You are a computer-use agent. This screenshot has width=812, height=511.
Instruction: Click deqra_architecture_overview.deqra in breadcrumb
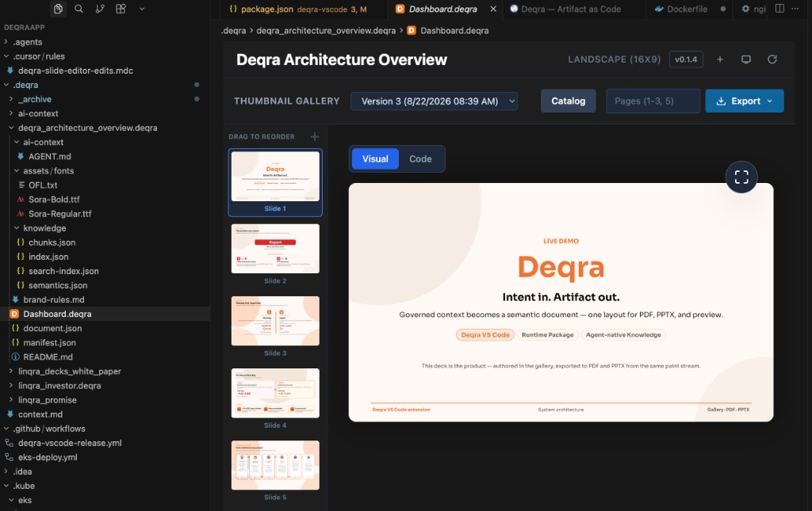pyautogui.click(x=326, y=31)
